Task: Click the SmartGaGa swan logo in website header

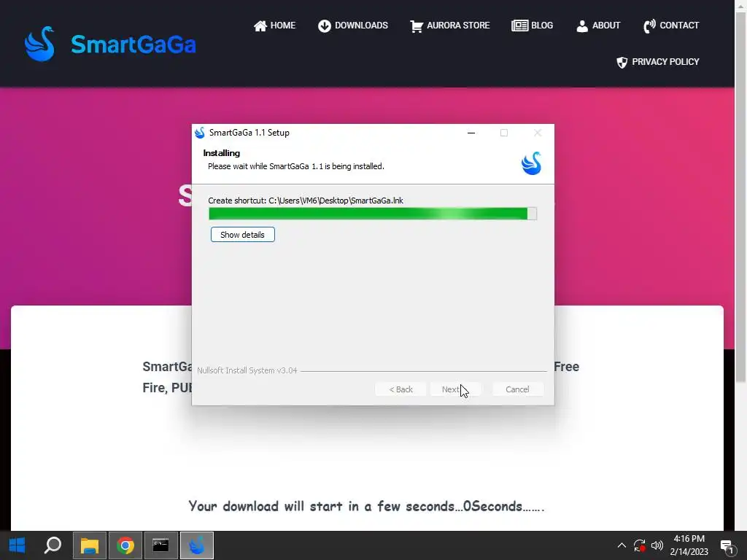Action: click(x=39, y=44)
